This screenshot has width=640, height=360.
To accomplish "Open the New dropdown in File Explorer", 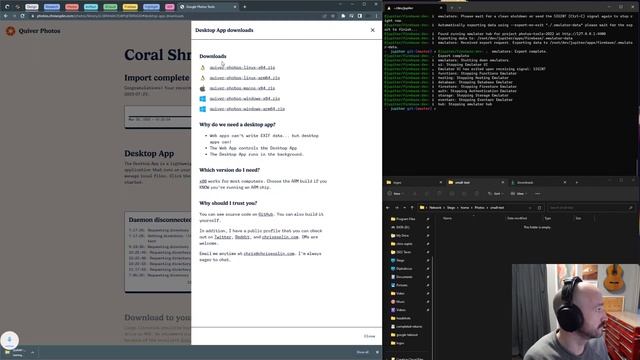I will point(396,194).
